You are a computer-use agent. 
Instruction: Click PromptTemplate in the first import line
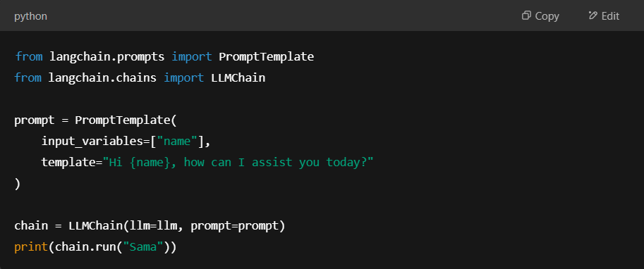click(x=266, y=56)
